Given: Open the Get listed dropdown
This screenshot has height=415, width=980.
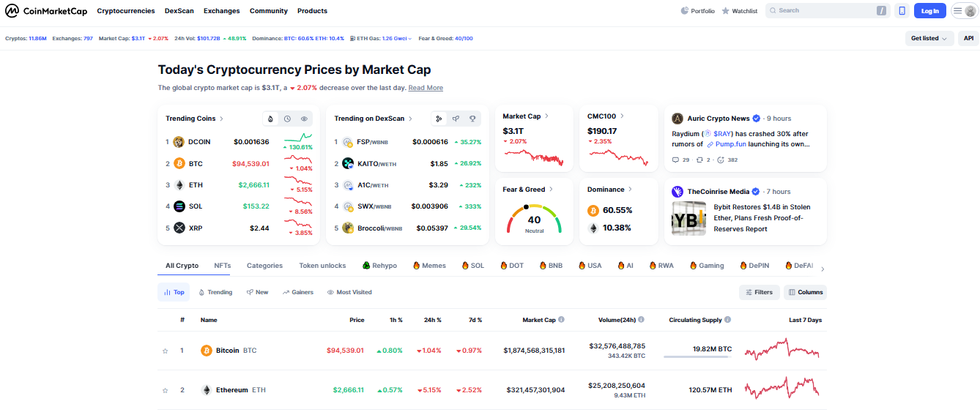Looking at the screenshot, I should pyautogui.click(x=928, y=38).
